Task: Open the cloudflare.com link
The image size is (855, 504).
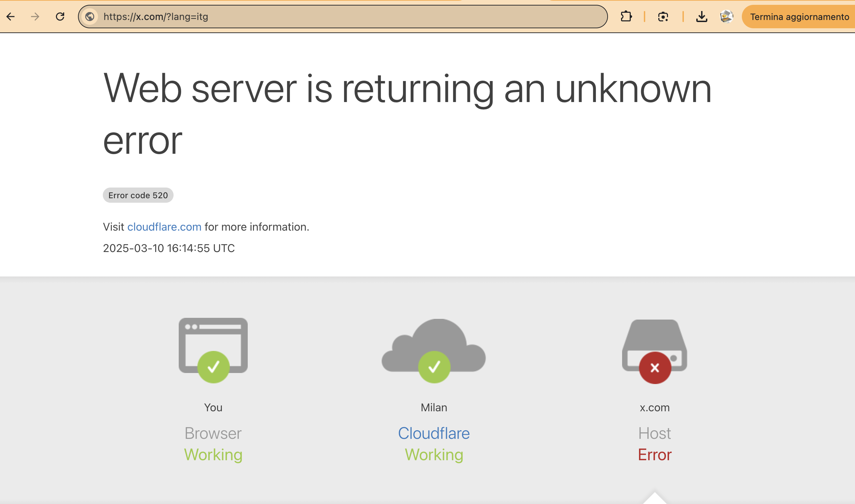Action: [164, 227]
